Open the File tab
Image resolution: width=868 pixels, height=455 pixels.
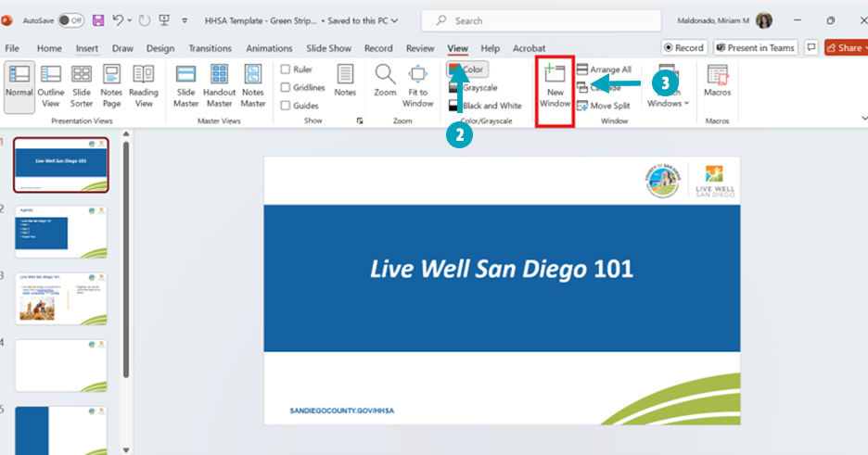click(12, 48)
